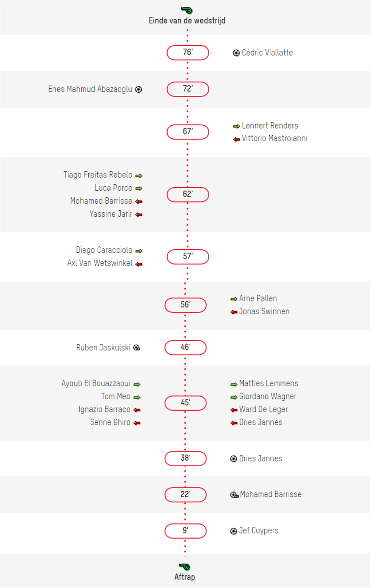Select the 45' minute marker
Screen dimensions: 371x588
pyautogui.click(x=185, y=403)
